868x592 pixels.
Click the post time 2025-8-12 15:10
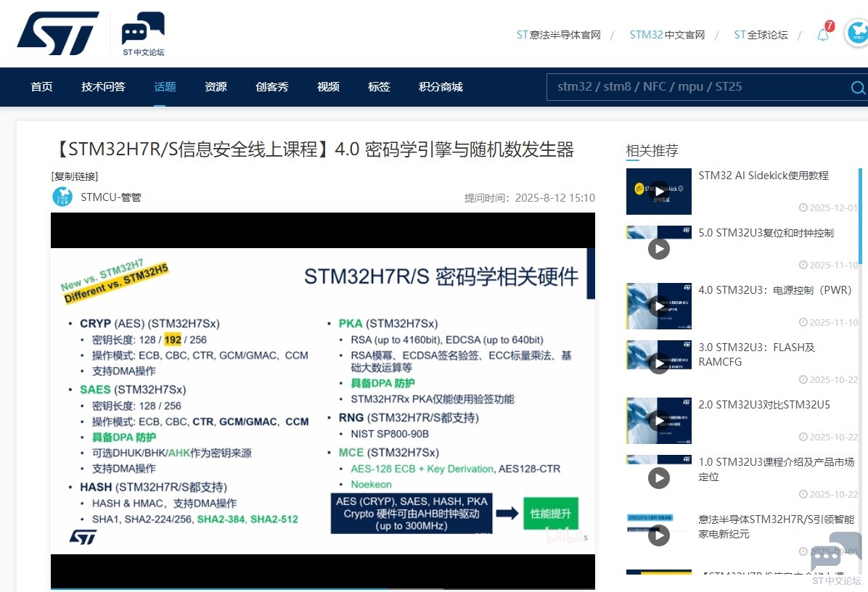[554, 198]
